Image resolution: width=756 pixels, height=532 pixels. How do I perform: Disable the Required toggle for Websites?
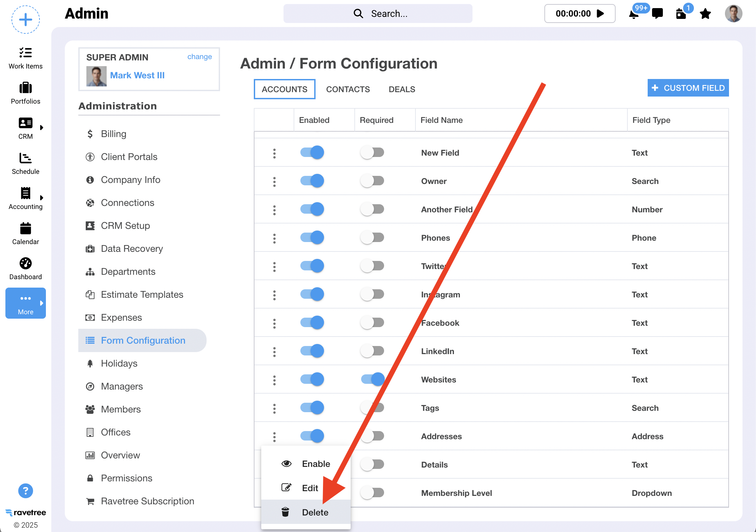[373, 379]
